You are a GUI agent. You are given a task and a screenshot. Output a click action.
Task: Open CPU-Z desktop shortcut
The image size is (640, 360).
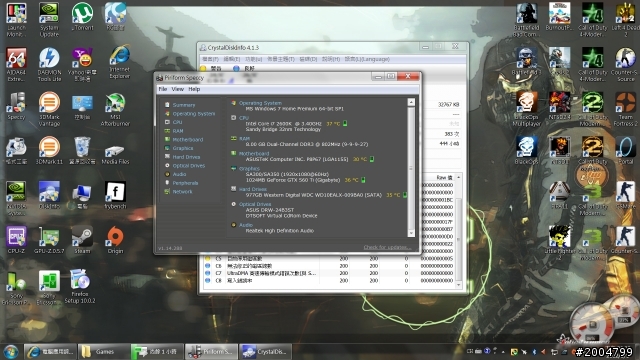coord(16,240)
